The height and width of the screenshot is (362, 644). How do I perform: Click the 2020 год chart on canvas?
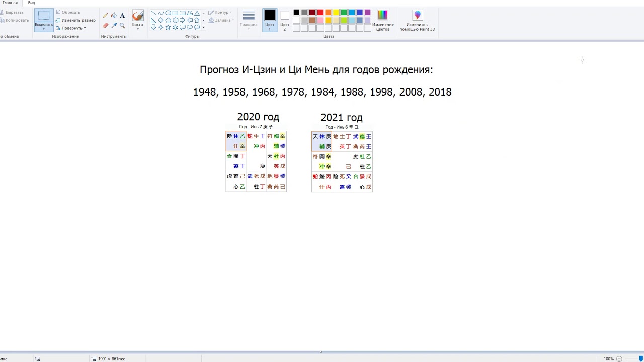click(256, 161)
